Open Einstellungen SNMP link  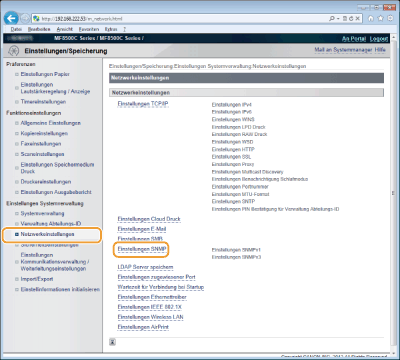[x=142, y=249]
